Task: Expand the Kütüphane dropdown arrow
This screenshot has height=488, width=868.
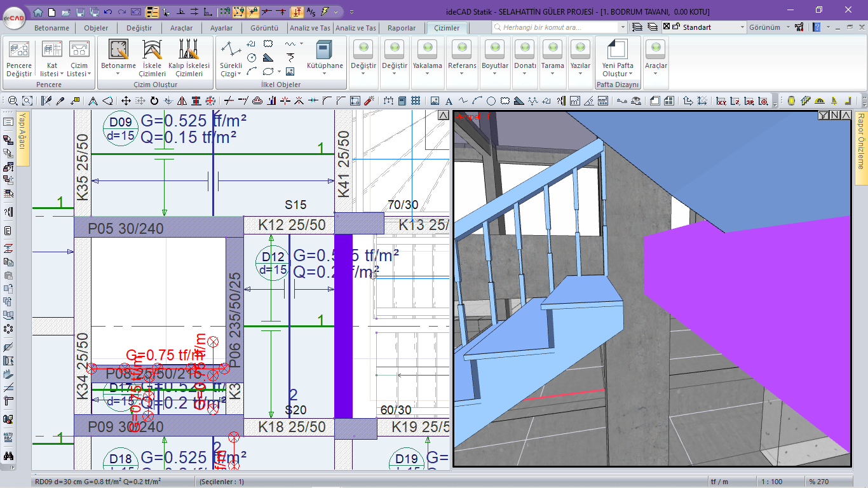Action: tap(325, 74)
